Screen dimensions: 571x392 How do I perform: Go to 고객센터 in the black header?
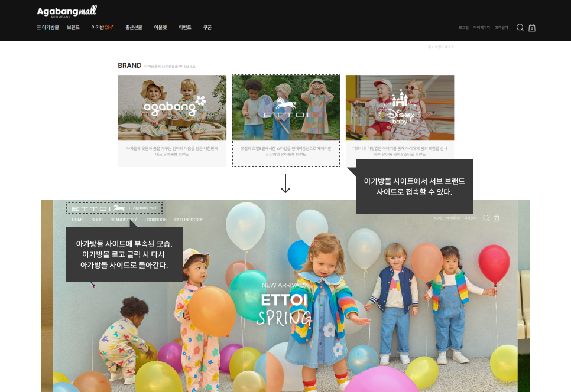point(501,28)
